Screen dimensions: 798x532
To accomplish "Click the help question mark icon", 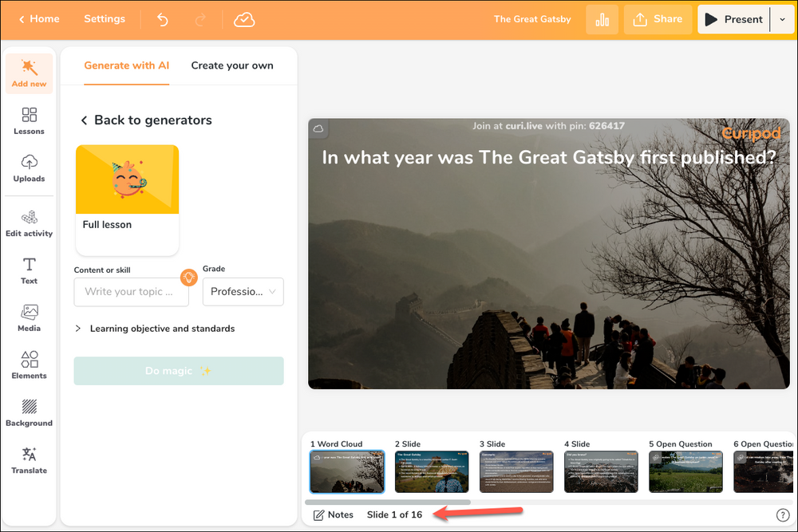I will click(x=783, y=514).
